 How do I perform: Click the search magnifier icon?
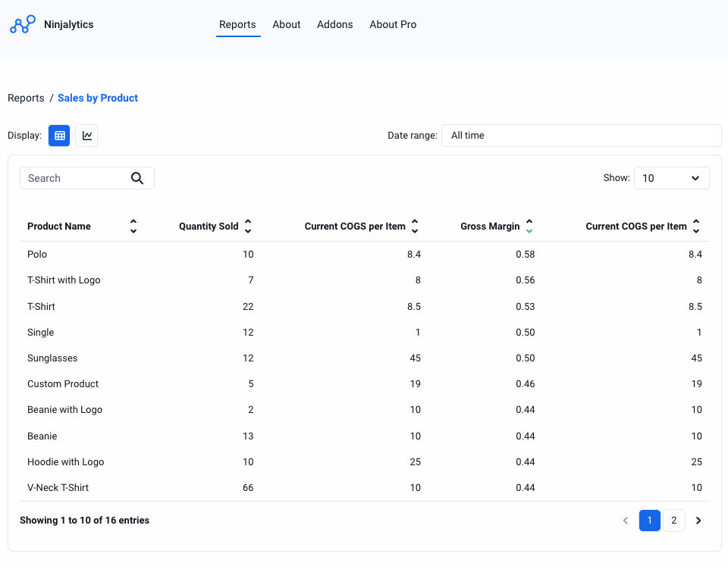[x=137, y=177]
